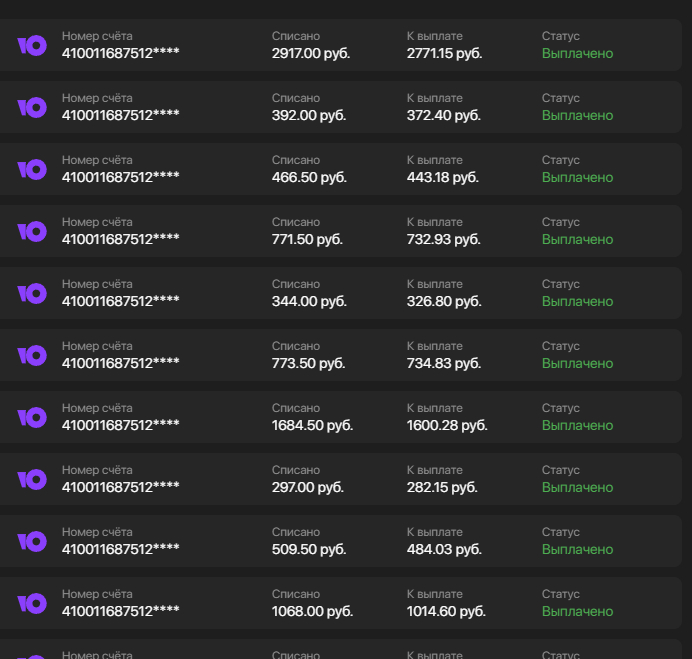Click the YooMoney icon in the 1684.50 руб. row
The width and height of the screenshot is (692, 659).
32,418
